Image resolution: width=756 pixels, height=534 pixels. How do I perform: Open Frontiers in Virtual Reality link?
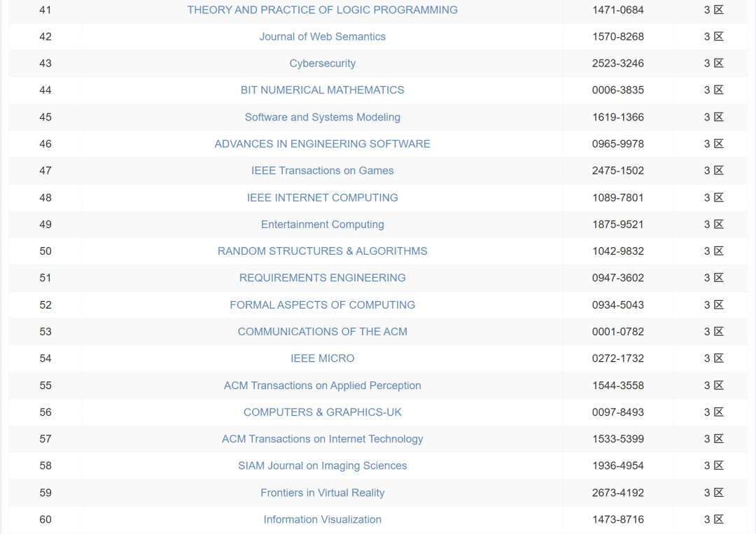tap(322, 493)
